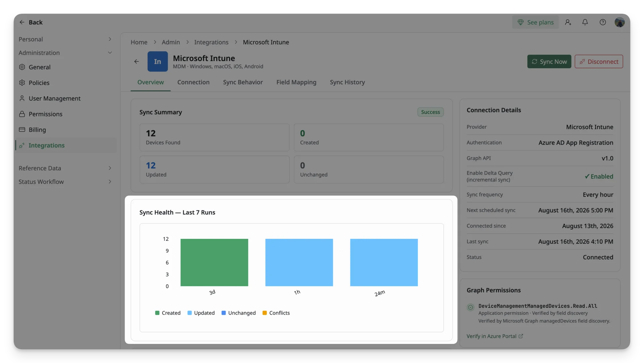
Task: Click the back arrow beside Intune logo
Action: (137, 61)
